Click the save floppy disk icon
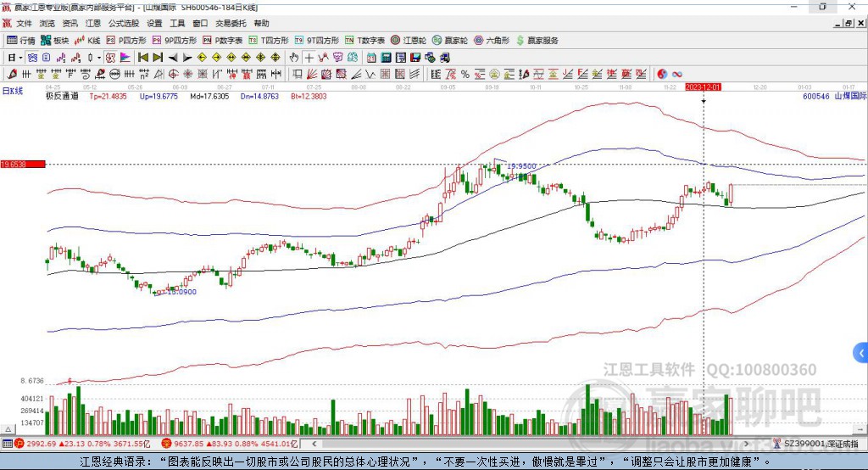Viewport: 868px width, 470px height. (415, 58)
